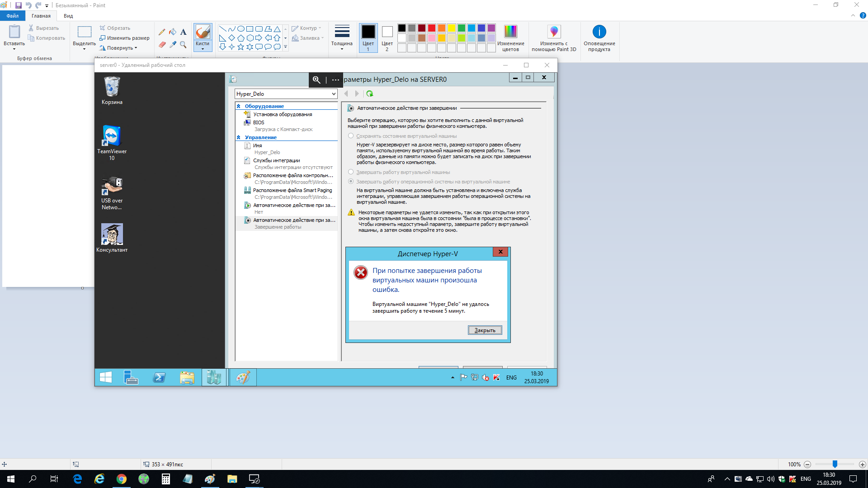Image resolution: width=868 pixels, height=488 pixels.
Task: Click the three-dots menu on remote connection bar
Action: click(335, 80)
